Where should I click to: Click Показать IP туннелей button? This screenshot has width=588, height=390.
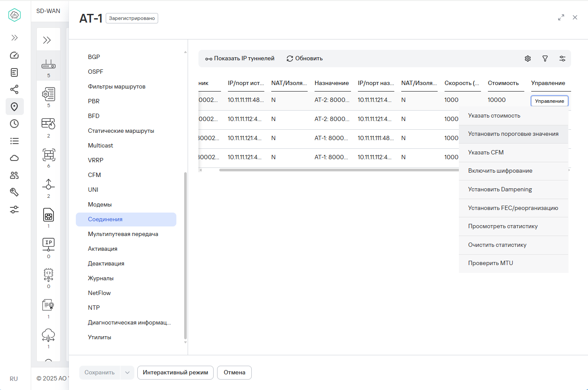pyautogui.click(x=240, y=59)
